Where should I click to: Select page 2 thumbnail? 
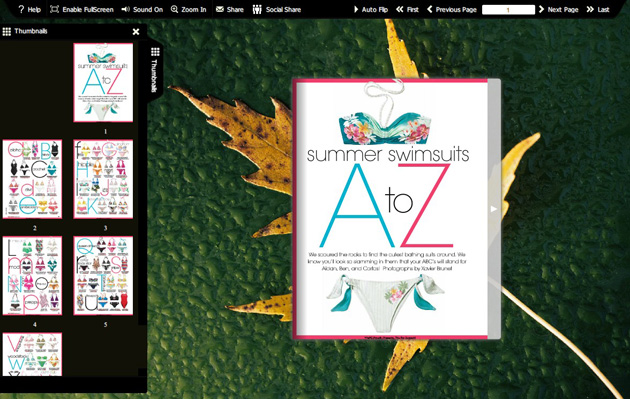coord(33,179)
